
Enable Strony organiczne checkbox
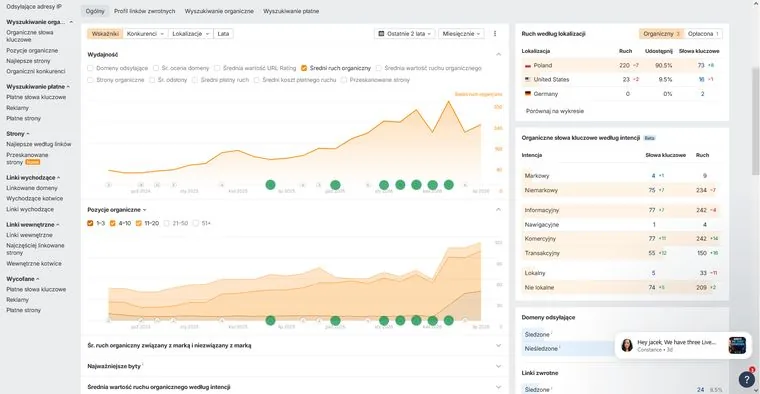tap(90, 80)
